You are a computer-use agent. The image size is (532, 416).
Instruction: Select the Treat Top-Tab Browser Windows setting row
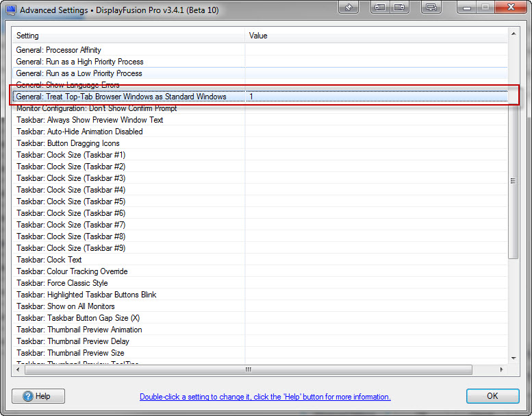pyautogui.click(x=121, y=97)
